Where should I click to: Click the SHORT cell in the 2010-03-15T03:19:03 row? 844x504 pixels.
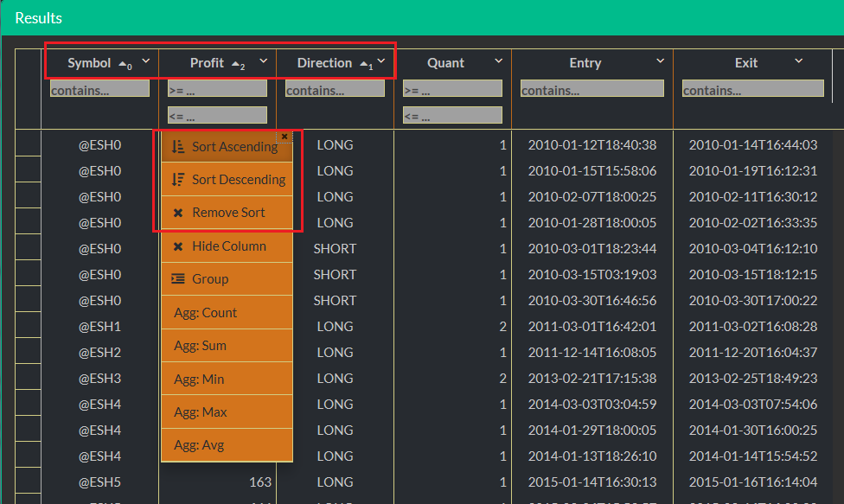(x=335, y=274)
